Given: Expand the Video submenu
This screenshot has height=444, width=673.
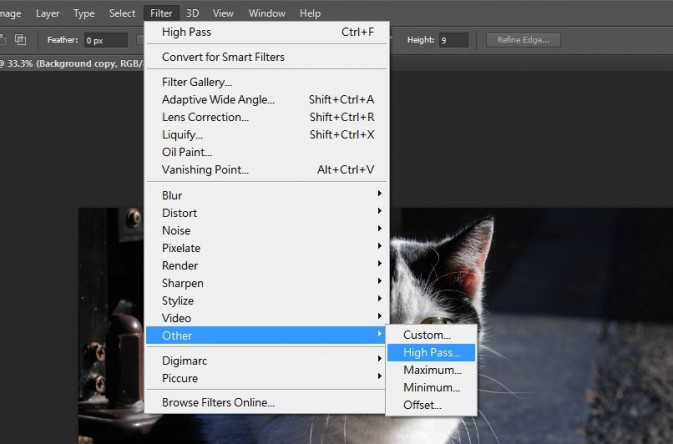Looking at the screenshot, I should tap(267, 319).
